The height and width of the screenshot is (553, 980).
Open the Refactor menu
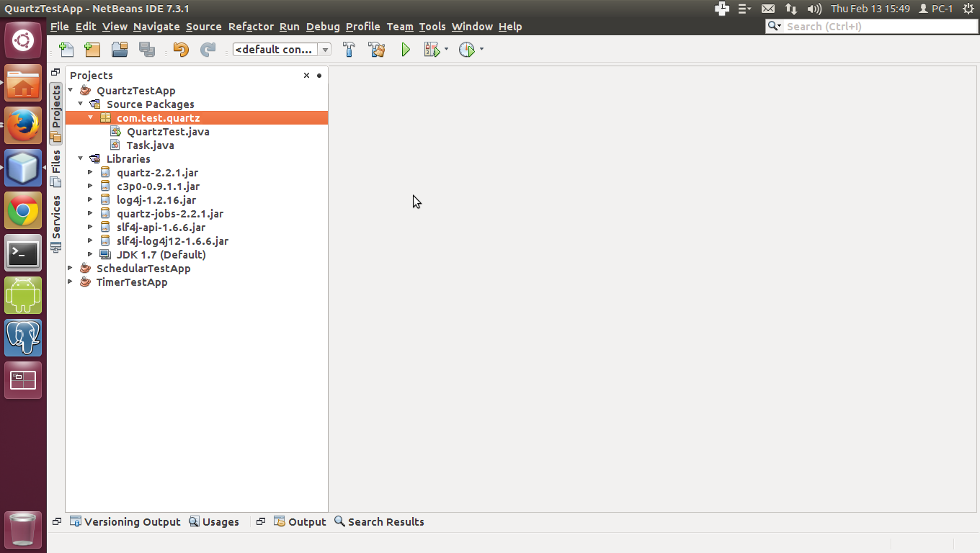251,27
